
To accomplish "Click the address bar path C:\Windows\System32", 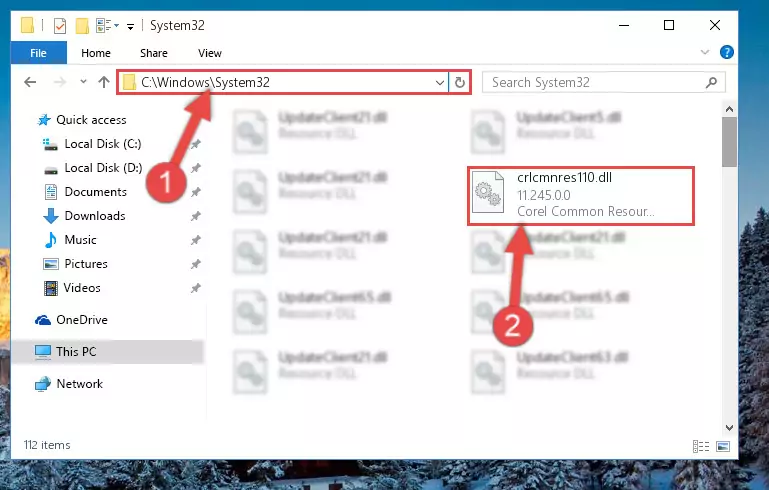I will coord(205,82).
